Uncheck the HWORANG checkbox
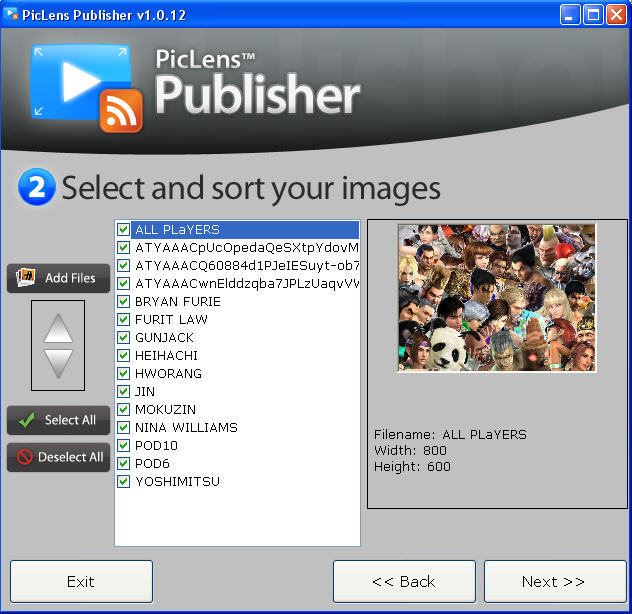Viewport: 632px width, 614px height. (x=123, y=373)
